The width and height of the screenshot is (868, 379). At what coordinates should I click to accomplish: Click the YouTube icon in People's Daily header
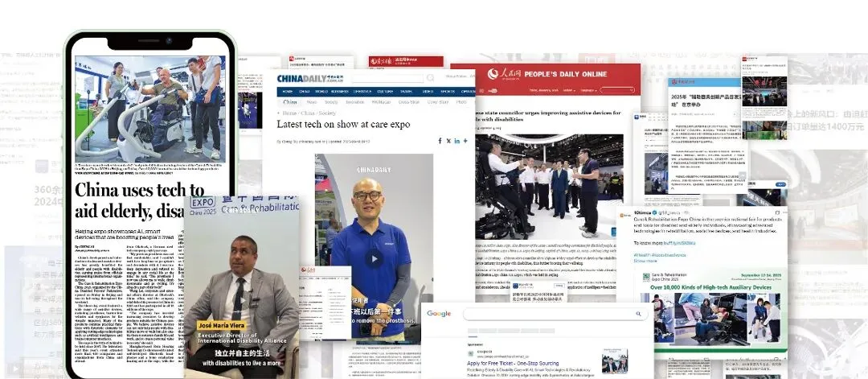[493, 91]
